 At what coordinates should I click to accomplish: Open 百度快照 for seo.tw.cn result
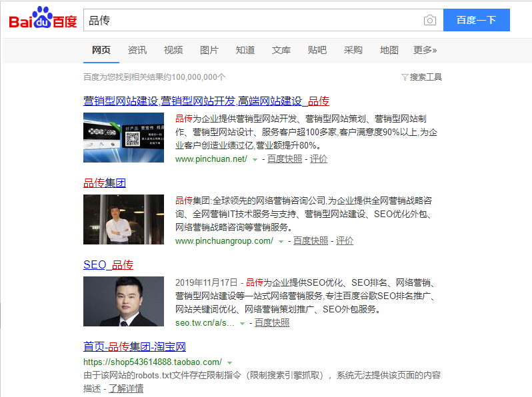tap(272, 323)
